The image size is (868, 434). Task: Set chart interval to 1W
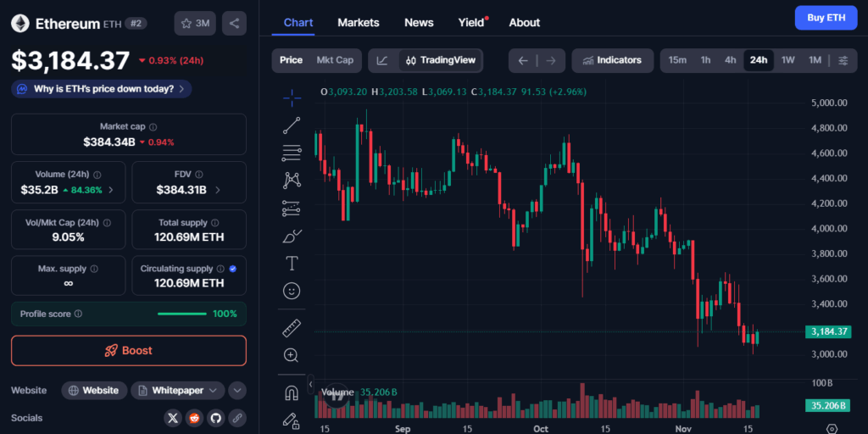(788, 60)
